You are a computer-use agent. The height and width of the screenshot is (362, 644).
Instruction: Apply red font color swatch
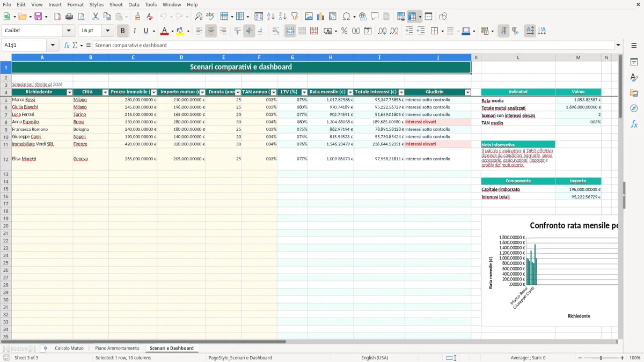pos(164,31)
